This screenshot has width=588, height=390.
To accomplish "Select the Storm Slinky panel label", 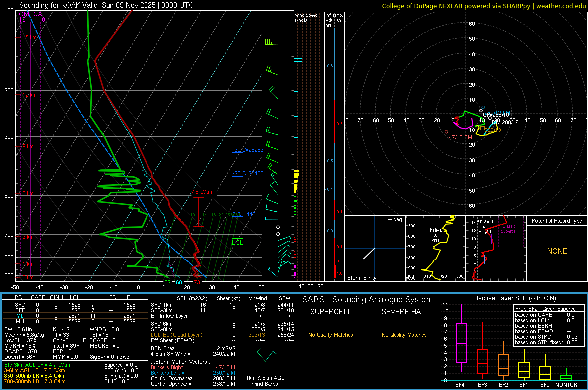I will [x=361, y=278].
